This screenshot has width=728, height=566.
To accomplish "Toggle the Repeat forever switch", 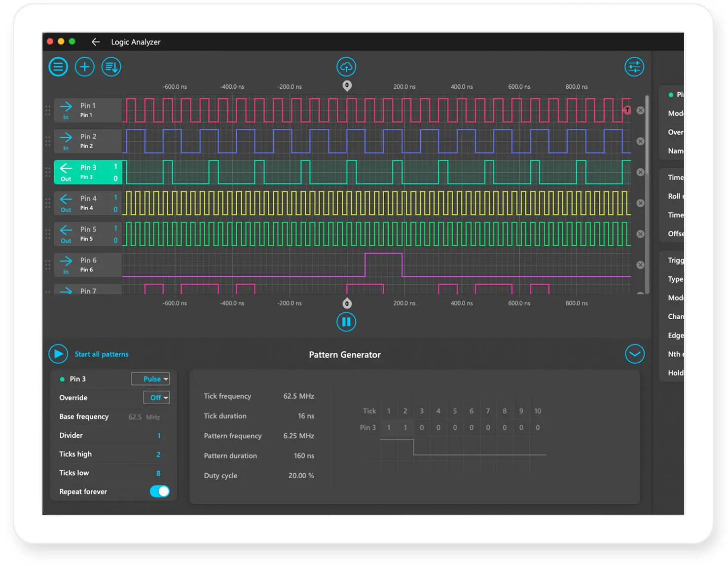I will (159, 491).
